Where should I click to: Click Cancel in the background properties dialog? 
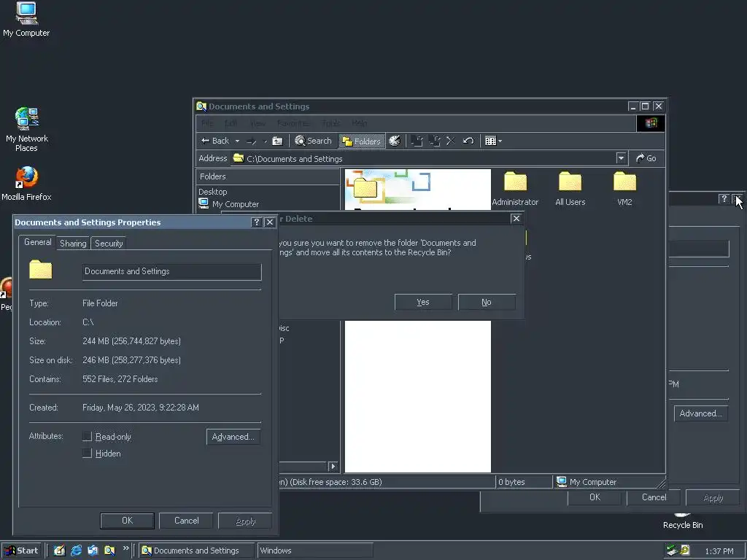click(654, 497)
